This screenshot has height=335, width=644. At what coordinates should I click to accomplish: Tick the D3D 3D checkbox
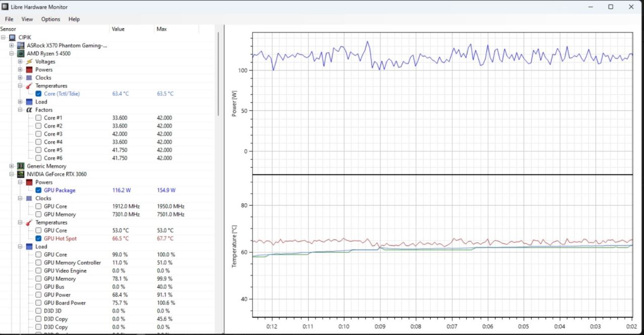(38, 311)
